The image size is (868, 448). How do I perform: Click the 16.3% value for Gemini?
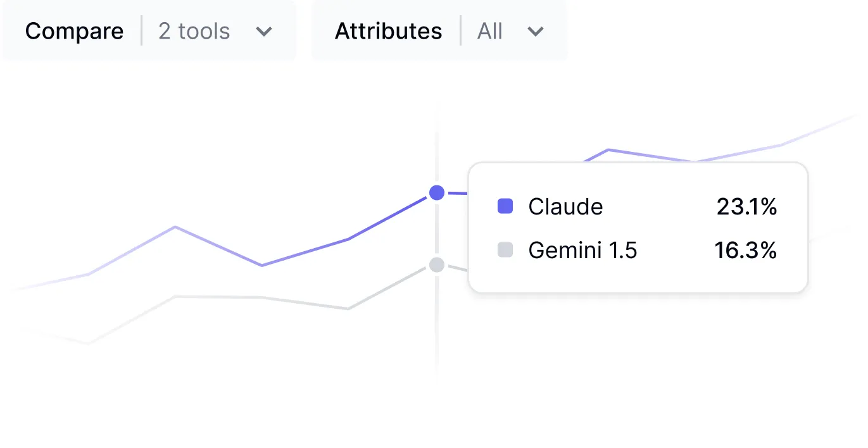click(745, 251)
